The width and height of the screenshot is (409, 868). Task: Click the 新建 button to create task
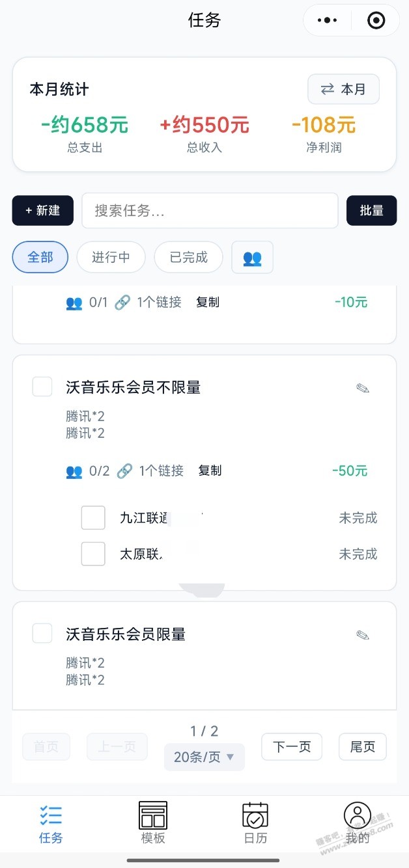pos(43,210)
